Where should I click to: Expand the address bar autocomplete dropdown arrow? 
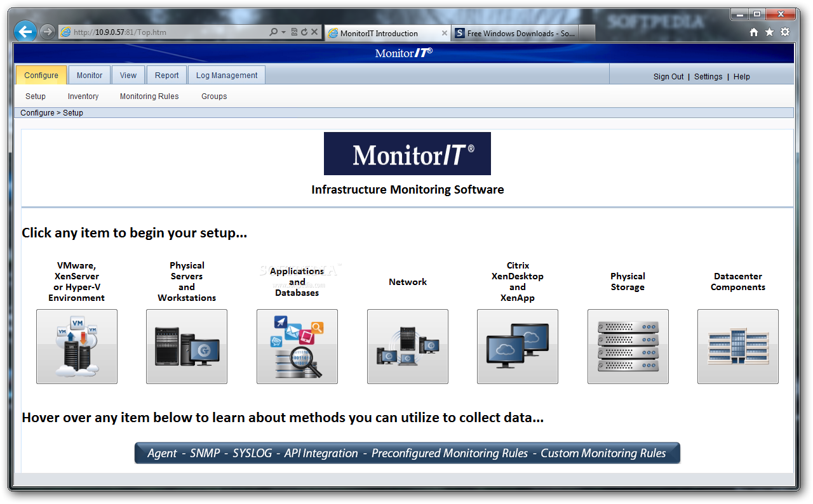(283, 32)
